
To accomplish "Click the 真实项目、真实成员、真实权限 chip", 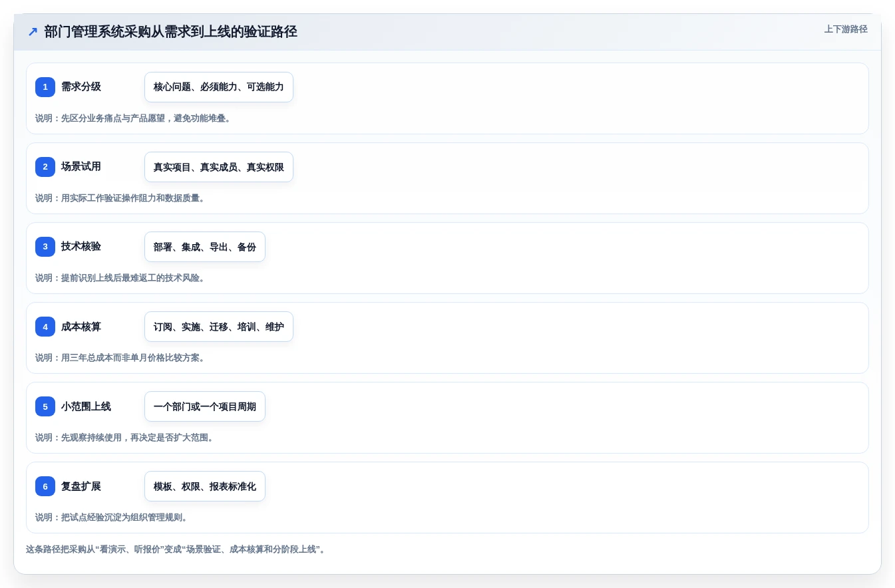I will pos(219,167).
